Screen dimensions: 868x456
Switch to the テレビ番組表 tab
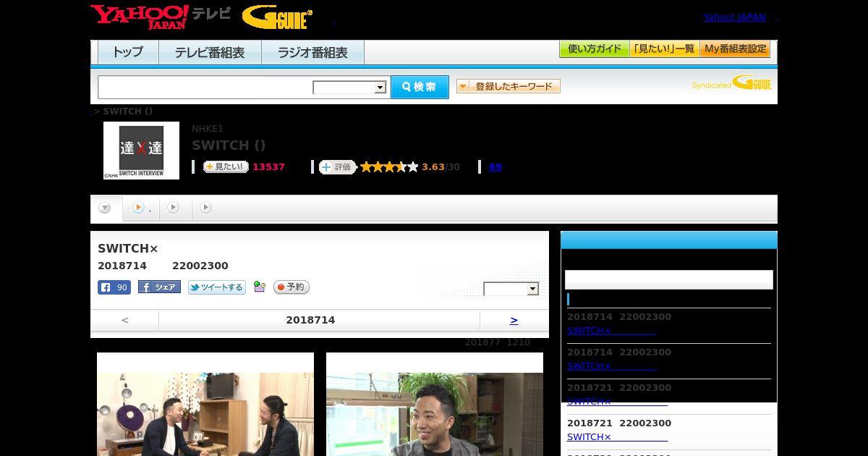tap(210, 52)
